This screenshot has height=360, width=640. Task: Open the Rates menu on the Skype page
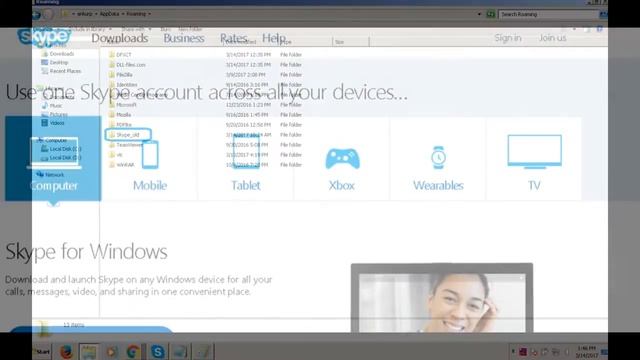click(233, 38)
